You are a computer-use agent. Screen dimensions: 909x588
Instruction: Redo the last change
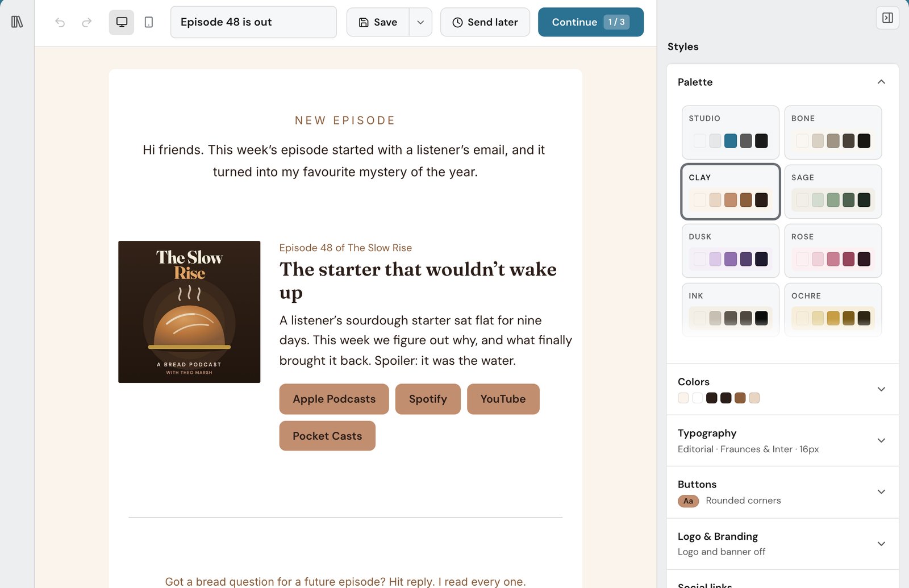[x=87, y=22]
